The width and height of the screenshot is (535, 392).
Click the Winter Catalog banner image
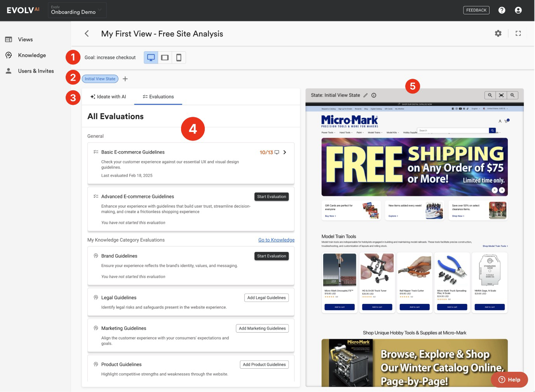click(415, 363)
